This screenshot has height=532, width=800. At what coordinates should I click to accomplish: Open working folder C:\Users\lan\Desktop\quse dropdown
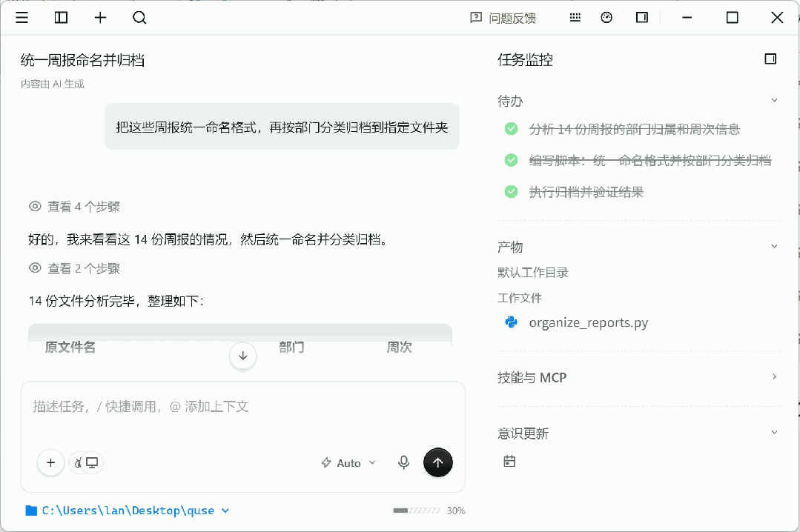tap(128, 511)
